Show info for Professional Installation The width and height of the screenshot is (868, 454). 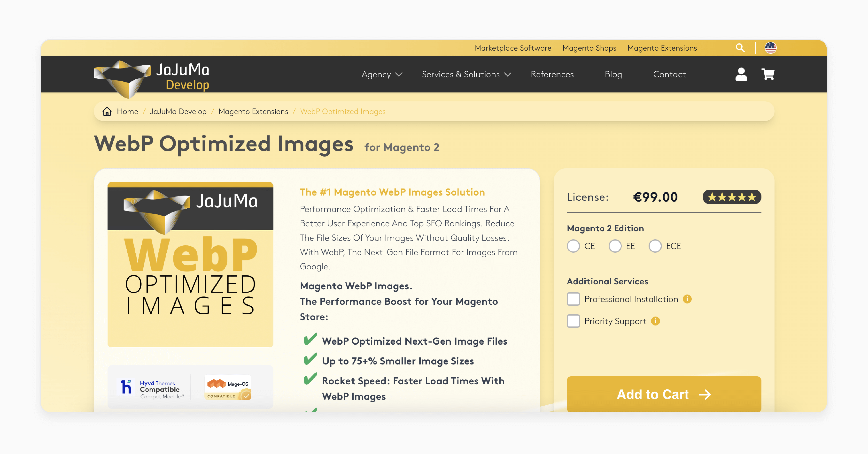click(x=687, y=299)
